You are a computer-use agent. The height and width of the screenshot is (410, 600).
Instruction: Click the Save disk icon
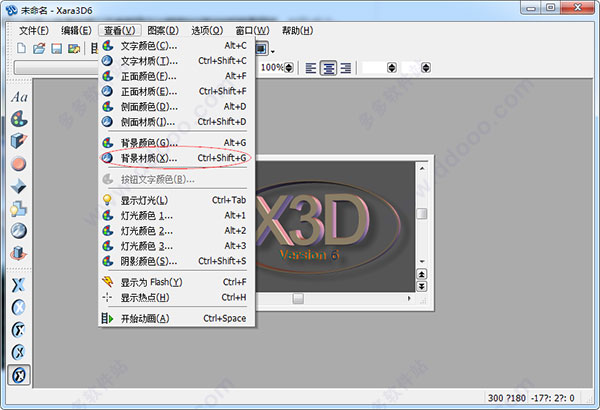[57, 48]
